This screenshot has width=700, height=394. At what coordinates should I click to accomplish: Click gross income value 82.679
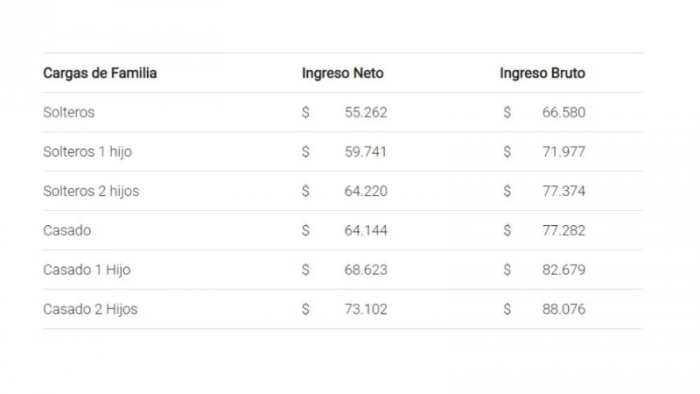click(x=564, y=270)
